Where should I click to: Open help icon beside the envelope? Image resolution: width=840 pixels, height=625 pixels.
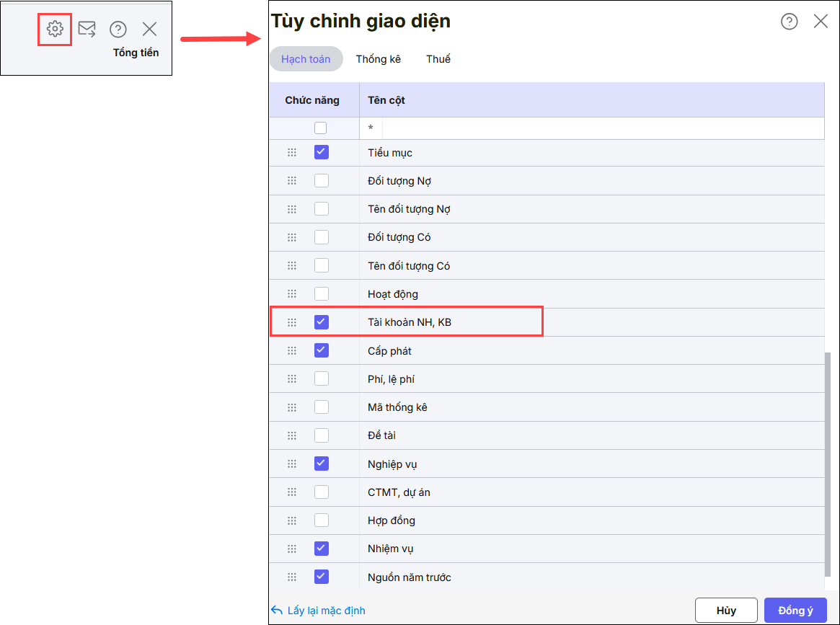118,29
